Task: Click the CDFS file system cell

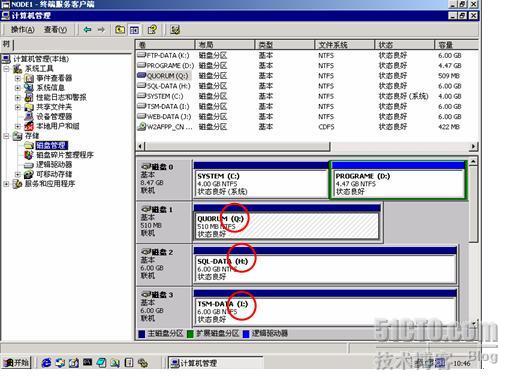Action: (x=326, y=127)
